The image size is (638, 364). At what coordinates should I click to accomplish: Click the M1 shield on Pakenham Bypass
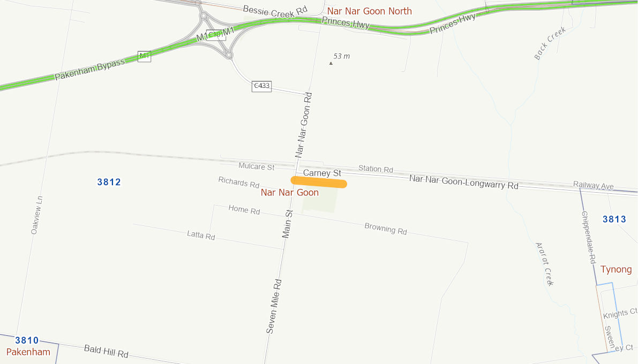[145, 57]
